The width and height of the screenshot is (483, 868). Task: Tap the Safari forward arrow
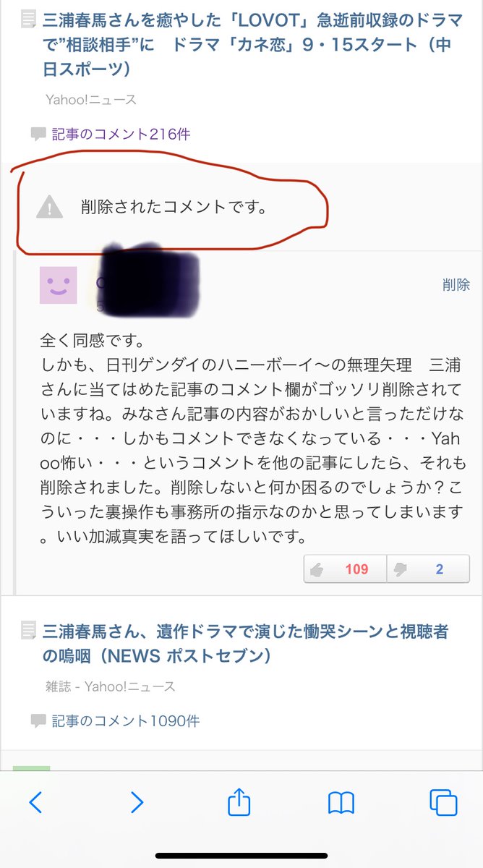click(x=137, y=801)
